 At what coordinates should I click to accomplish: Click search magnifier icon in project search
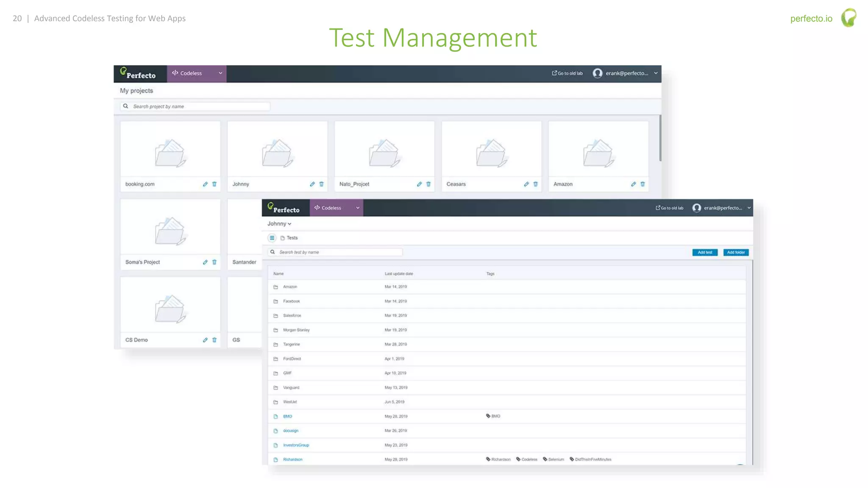125,106
